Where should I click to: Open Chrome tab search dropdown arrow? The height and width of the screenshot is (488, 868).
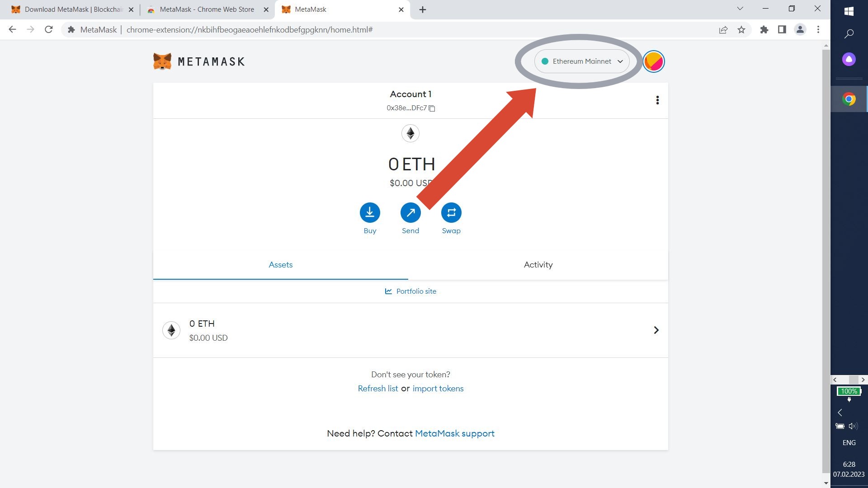tap(740, 9)
